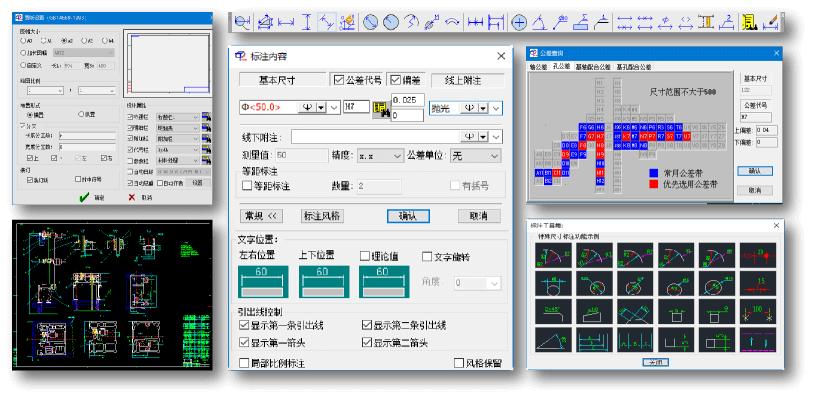The image size is (813, 399).
Task: Click 取消 in 标注内容 dialog
Action: tap(480, 216)
